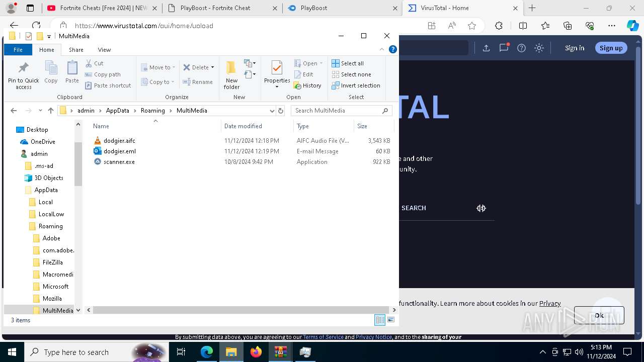
Task: Create a New folder
Action: tap(231, 75)
